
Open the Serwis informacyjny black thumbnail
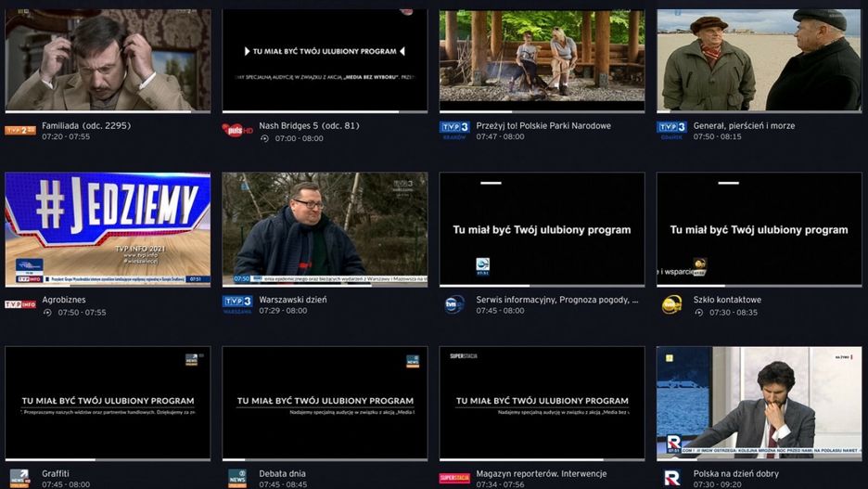tap(542, 228)
